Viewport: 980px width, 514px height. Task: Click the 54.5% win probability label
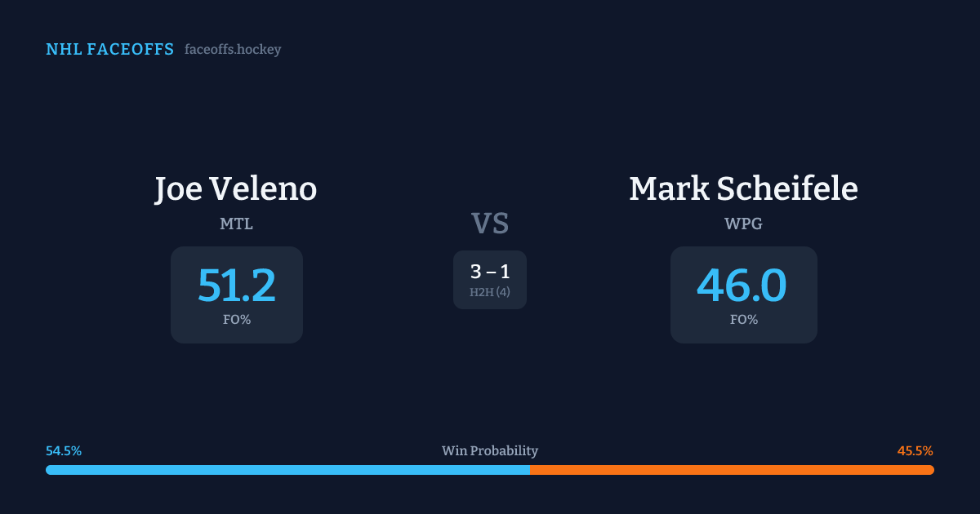point(64,451)
